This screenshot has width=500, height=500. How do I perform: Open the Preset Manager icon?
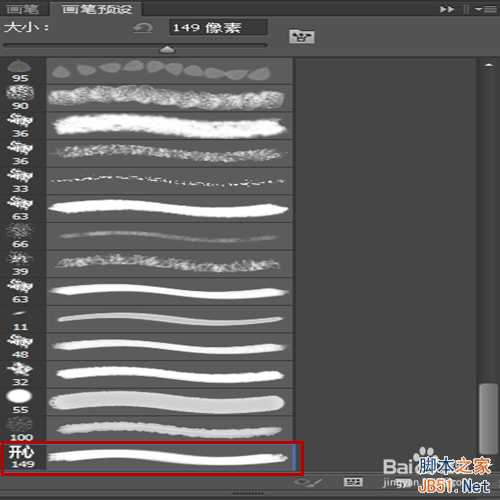(353, 482)
